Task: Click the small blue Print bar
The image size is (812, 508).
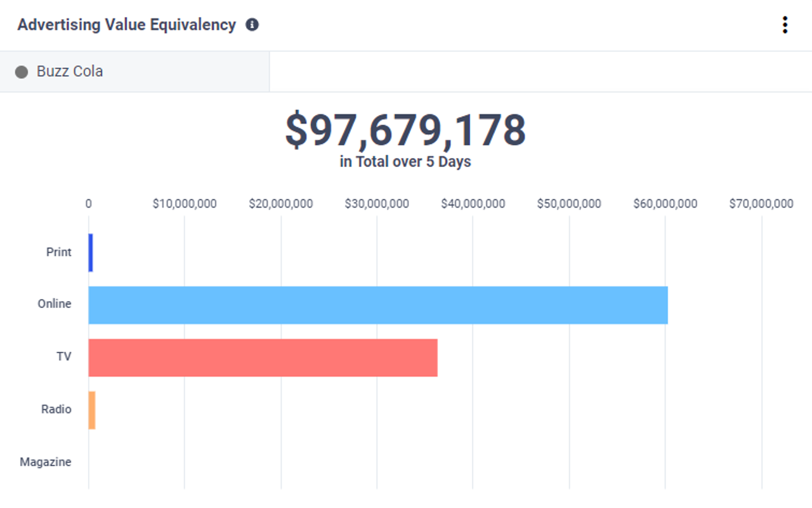Action: tap(91, 253)
